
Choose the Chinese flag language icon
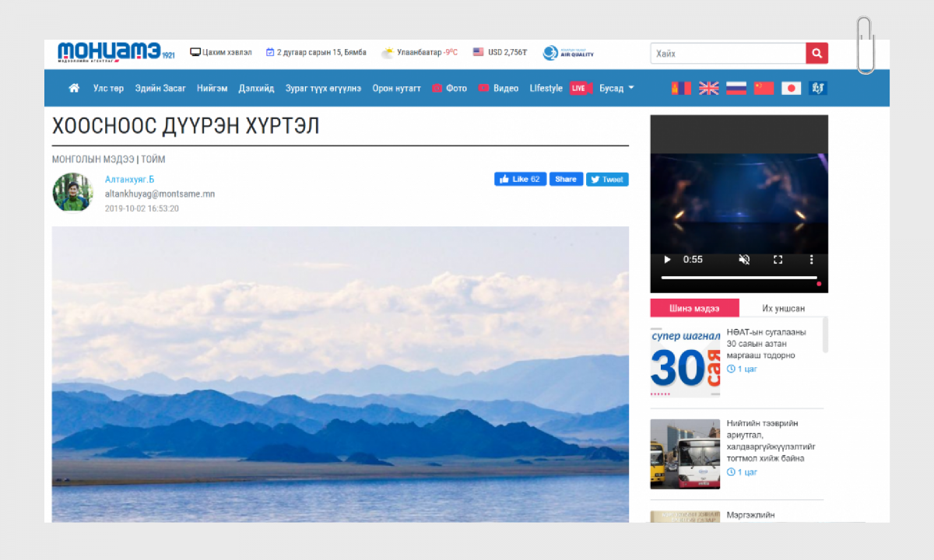click(764, 88)
